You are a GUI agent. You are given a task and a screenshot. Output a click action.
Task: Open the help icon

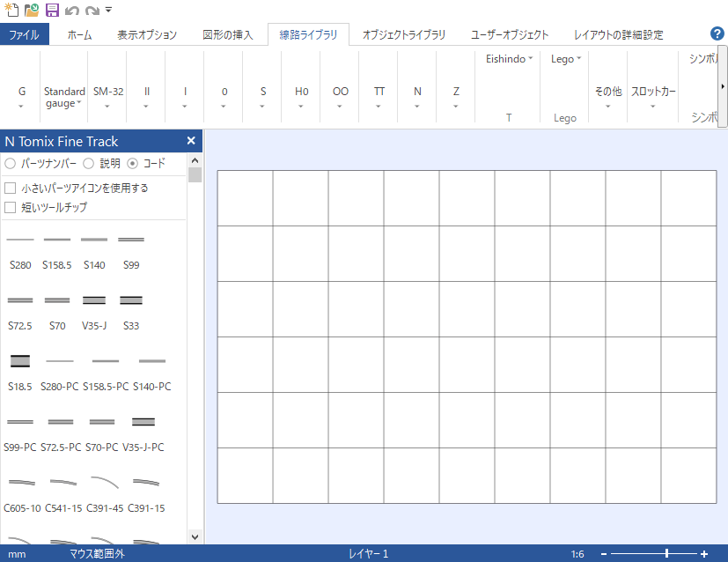point(717,33)
